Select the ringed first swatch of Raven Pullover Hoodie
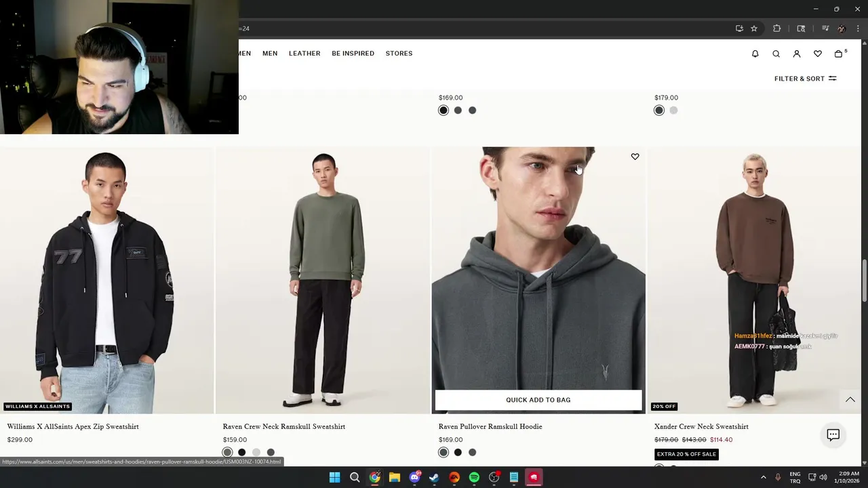This screenshot has width=868, height=488. [x=443, y=452]
